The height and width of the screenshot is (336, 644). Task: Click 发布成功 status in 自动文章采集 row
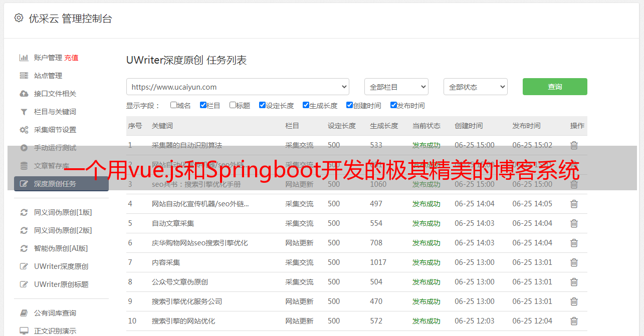click(426, 223)
